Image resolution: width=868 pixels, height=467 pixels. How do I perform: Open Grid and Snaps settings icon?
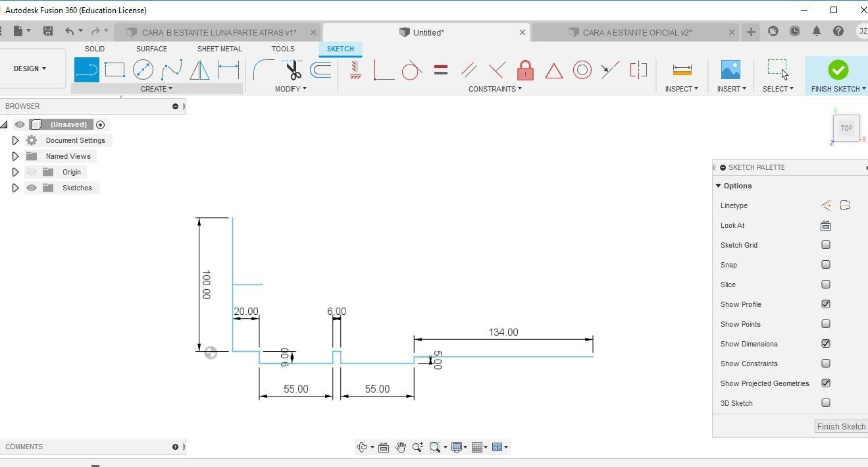click(478, 447)
